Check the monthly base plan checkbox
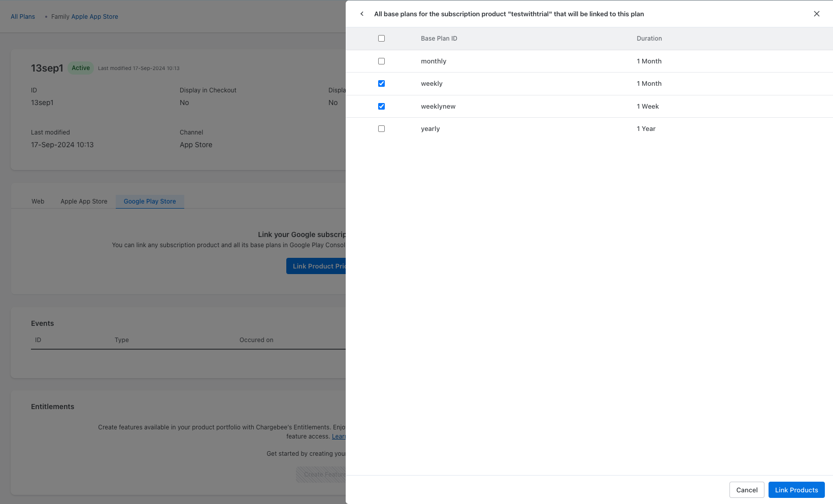 click(x=381, y=61)
